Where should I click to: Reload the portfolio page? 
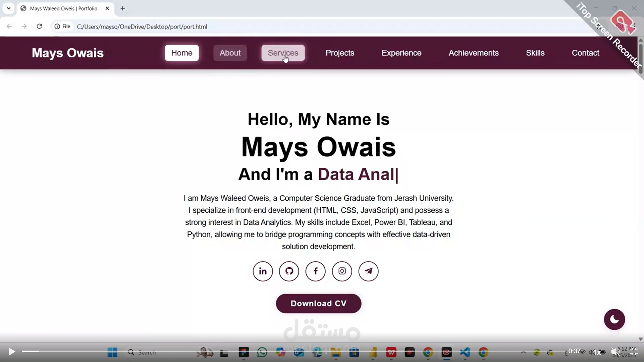(x=39, y=27)
